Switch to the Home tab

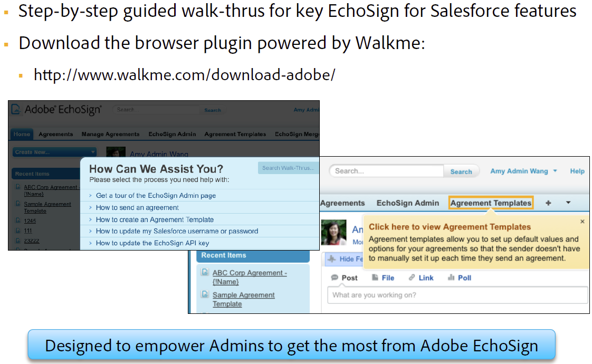coord(21,134)
